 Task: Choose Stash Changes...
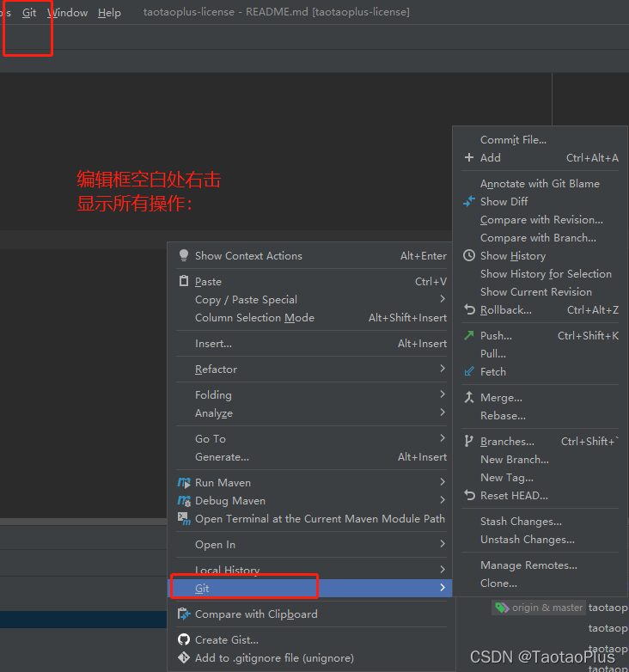click(540, 521)
